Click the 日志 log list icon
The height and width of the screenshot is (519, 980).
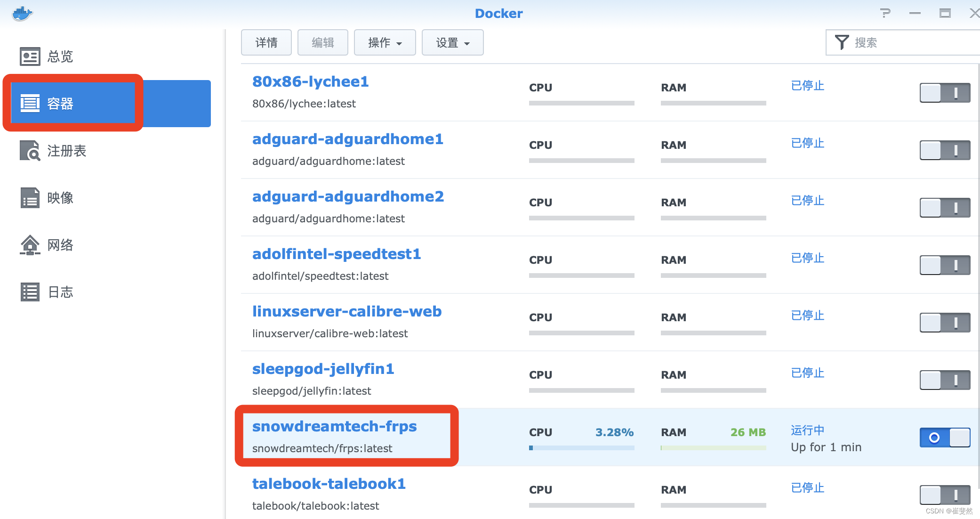tap(30, 292)
